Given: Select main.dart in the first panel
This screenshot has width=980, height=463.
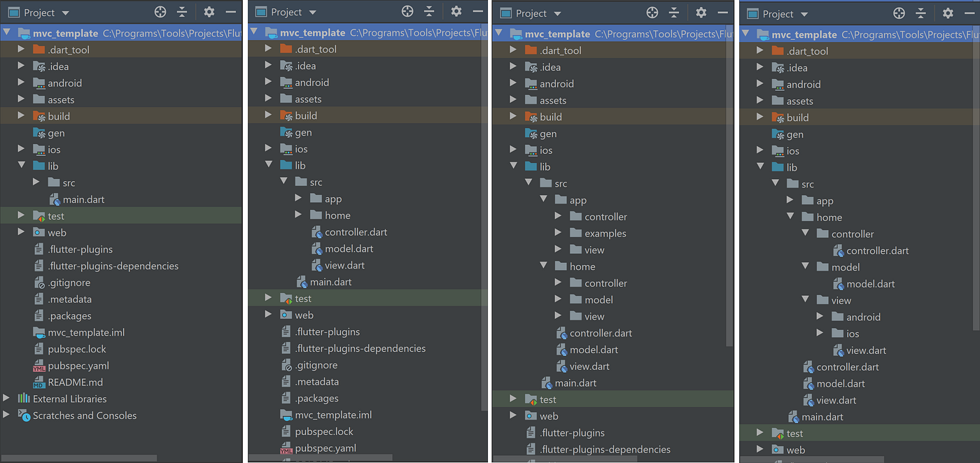Looking at the screenshot, I should (x=83, y=199).
